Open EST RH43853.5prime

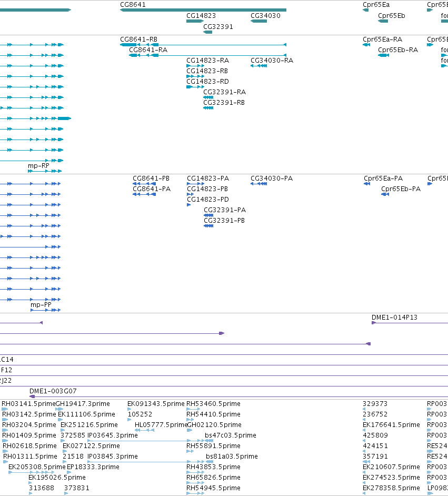click(213, 467)
